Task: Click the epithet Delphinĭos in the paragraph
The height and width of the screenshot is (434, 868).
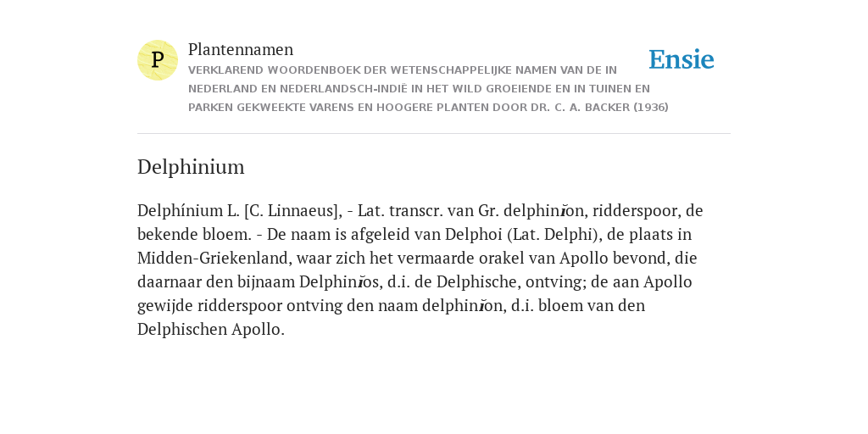Action: coord(341,282)
